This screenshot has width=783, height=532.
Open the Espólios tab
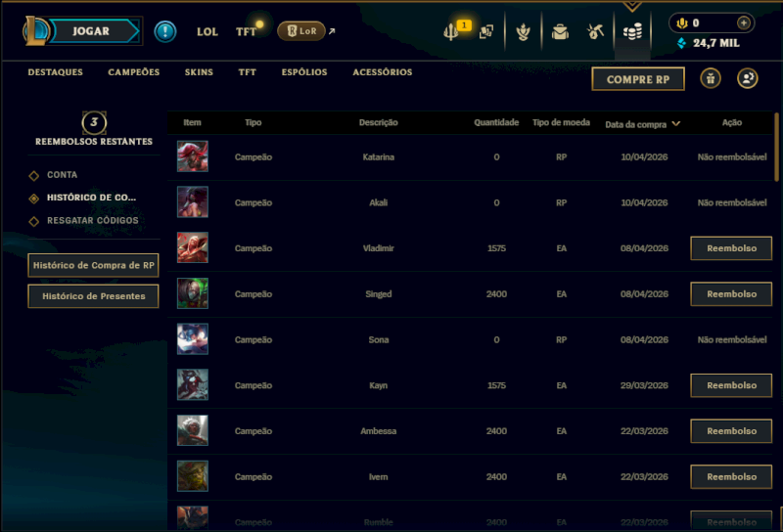click(x=304, y=72)
